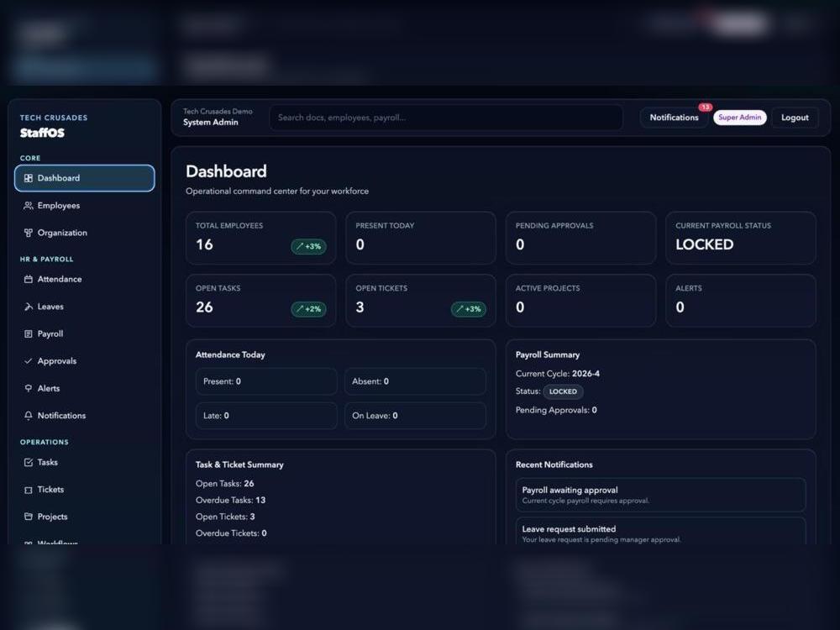Click the Leaves icon in sidebar
Image resolution: width=840 pixels, height=630 pixels.
pyautogui.click(x=29, y=307)
